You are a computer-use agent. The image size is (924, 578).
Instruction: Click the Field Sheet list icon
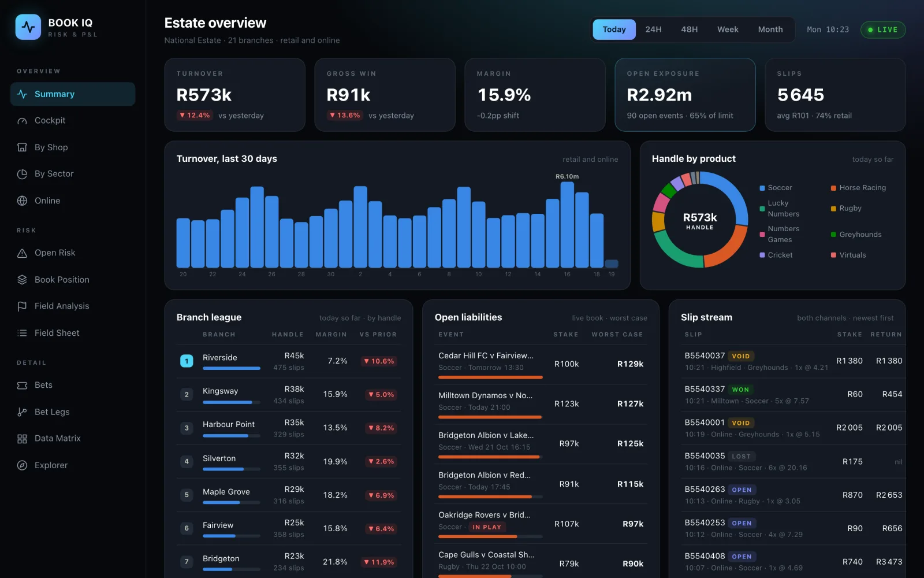pyautogui.click(x=22, y=333)
